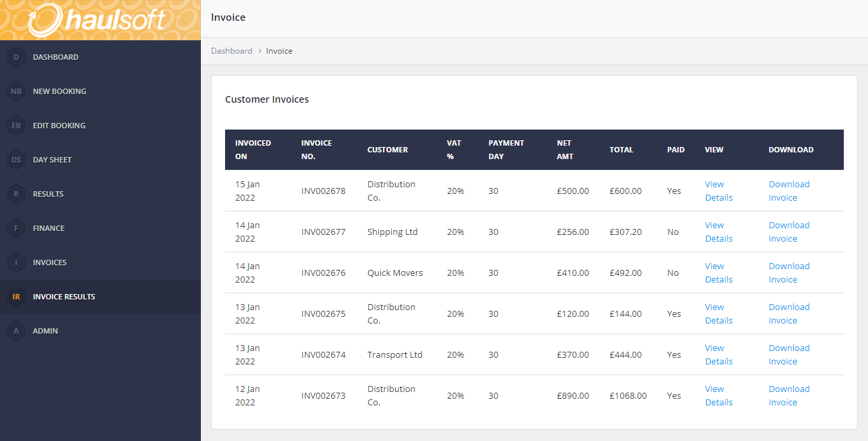This screenshot has width=868, height=441.
Task: Click the I hexagon icon beside Invoices
Action: (x=16, y=262)
